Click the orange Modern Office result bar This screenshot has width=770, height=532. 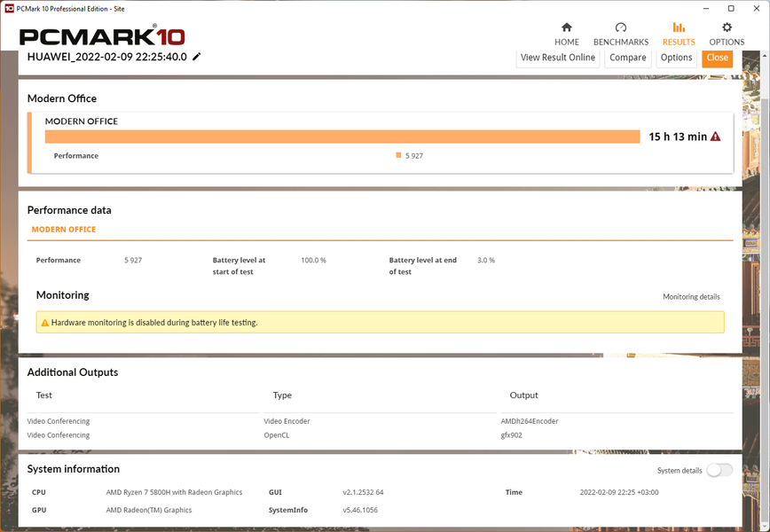pos(342,137)
